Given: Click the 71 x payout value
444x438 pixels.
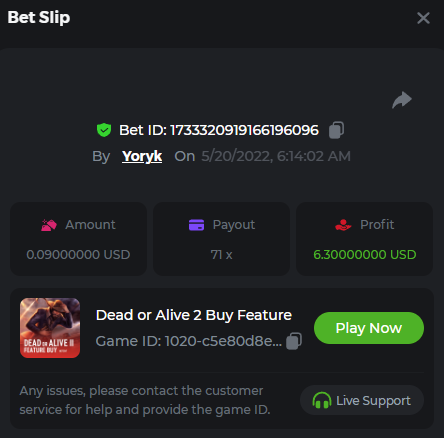Looking at the screenshot, I should [221, 255].
